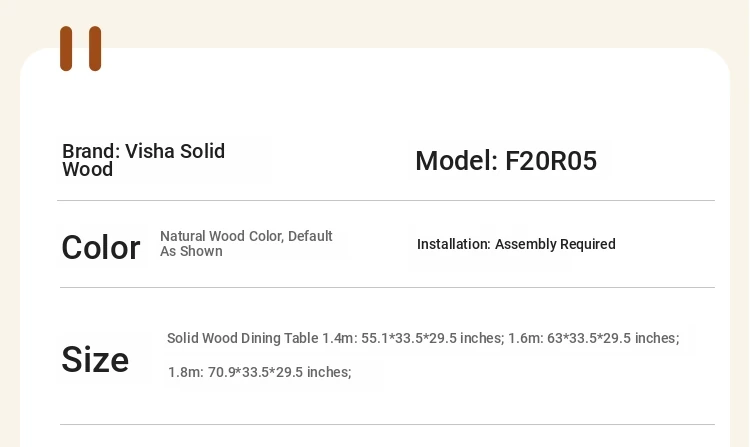Click the brown quotation mark icon

(x=80, y=48)
